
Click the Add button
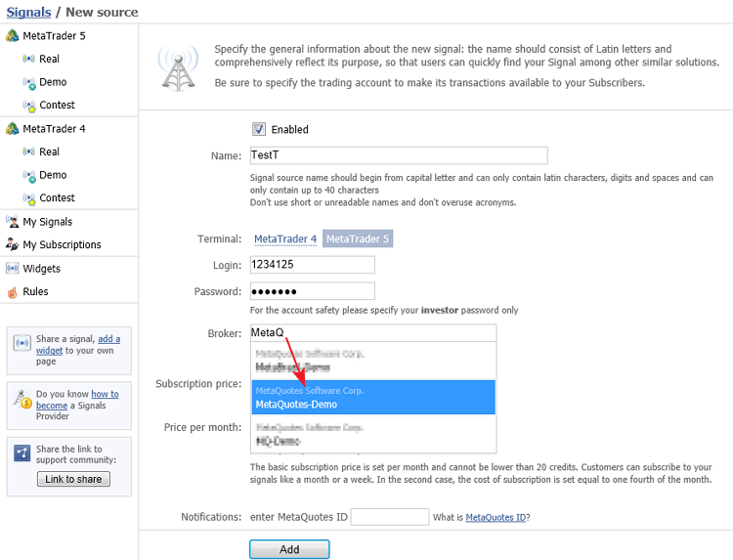click(x=289, y=549)
